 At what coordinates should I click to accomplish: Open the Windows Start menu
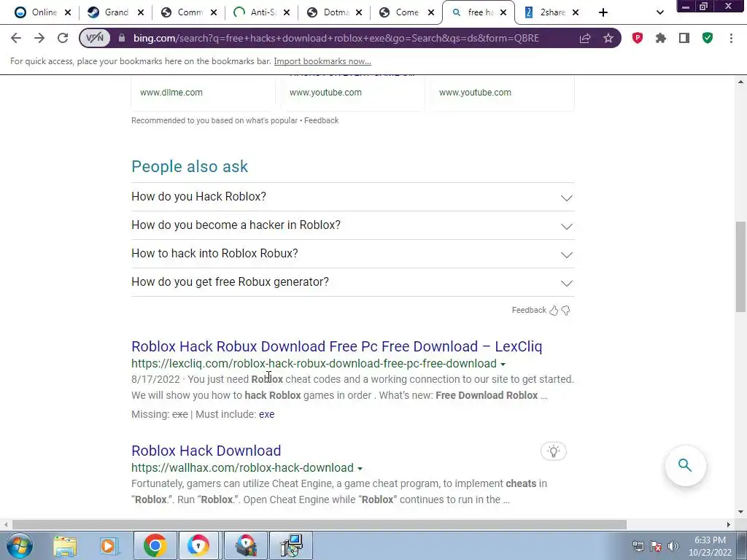[x=18, y=545]
